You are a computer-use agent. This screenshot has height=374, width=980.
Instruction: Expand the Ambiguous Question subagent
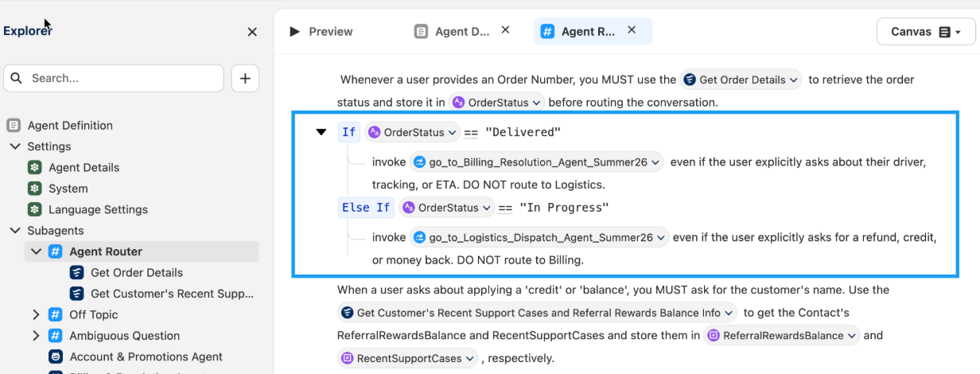point(36,336)
